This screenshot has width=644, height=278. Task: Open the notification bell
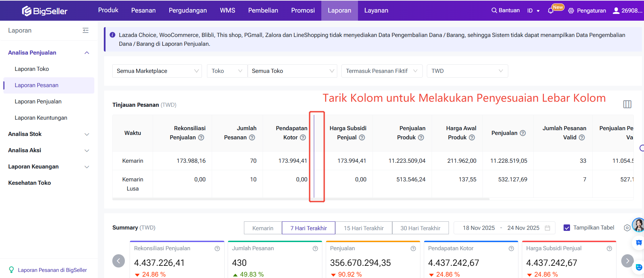550,11
